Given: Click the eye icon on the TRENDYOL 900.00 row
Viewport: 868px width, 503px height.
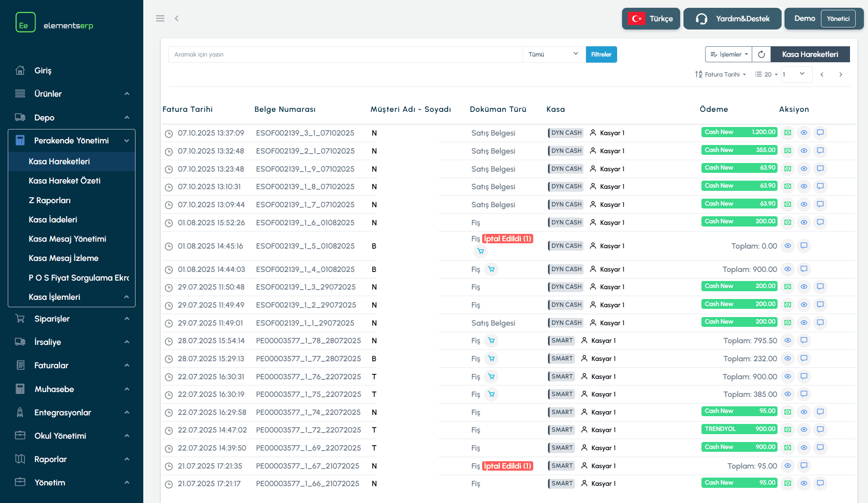Looking at the screenshot, I should 804,430.
